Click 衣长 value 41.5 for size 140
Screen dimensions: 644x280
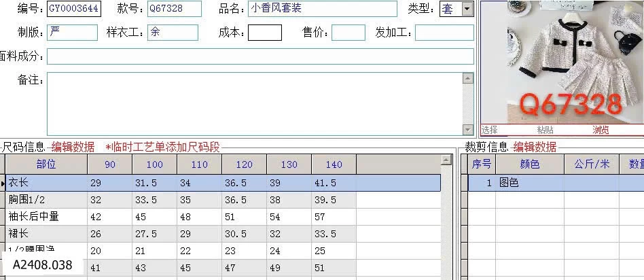(334, 183)
